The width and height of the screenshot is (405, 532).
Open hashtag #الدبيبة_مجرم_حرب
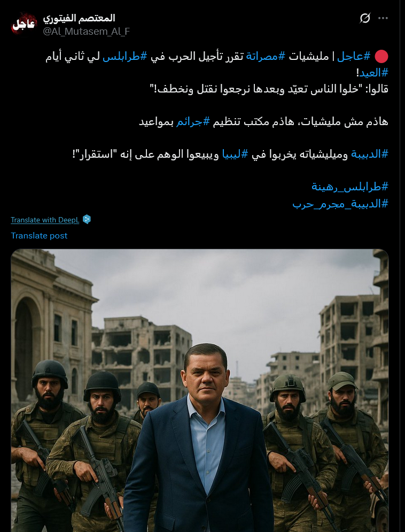[340, 204]
